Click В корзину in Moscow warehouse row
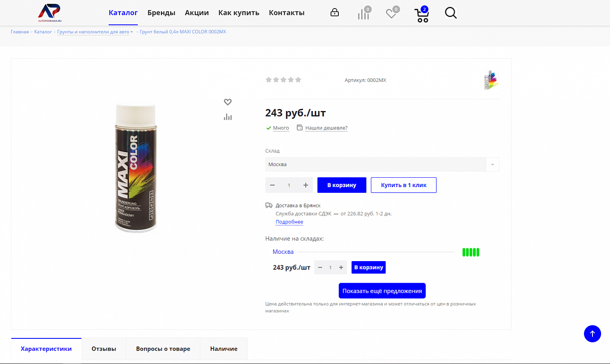Screen dimensions: 610x364 [368, 267]
